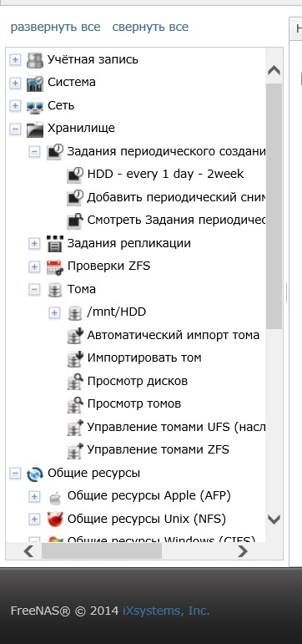Expand the Задания репликации node
Image resolution: width=302 pixels, height=644 pixels.
click(x=34, y=244)
